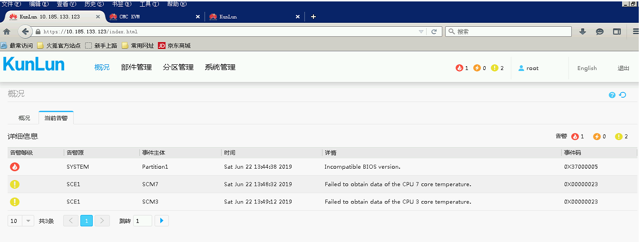644x242 pixels.
Task: Go to previous page of alarms
Action: click(x=71, y=221)
